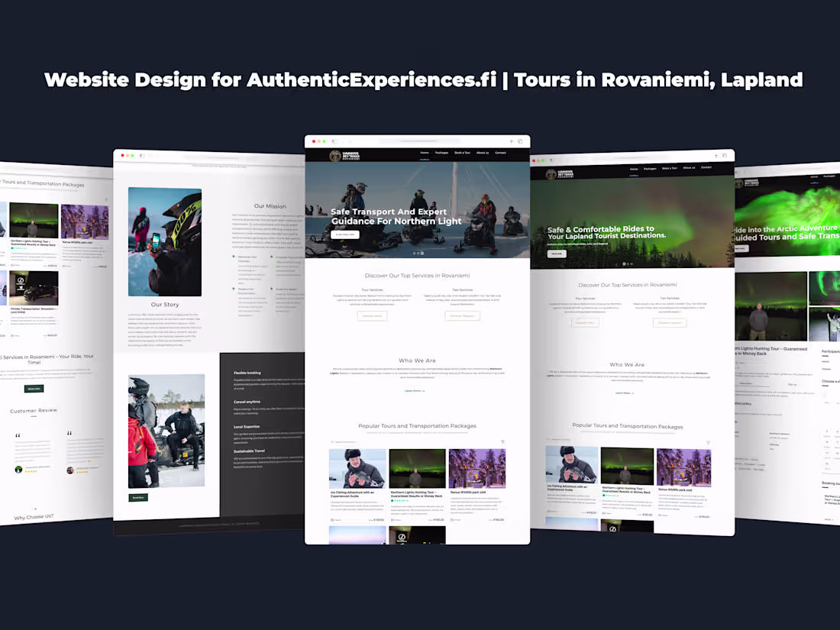Open filter funnel icon in aurora-hero window
This screenshot has height=630, width=840.
pyautogui.click(x=708, y=443)
